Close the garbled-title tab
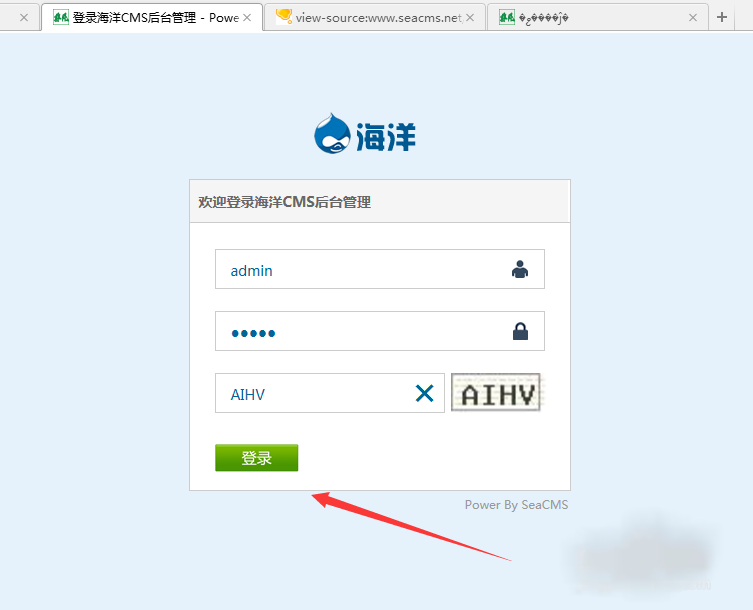Screen dimensions: 753x610 (692, 18)
